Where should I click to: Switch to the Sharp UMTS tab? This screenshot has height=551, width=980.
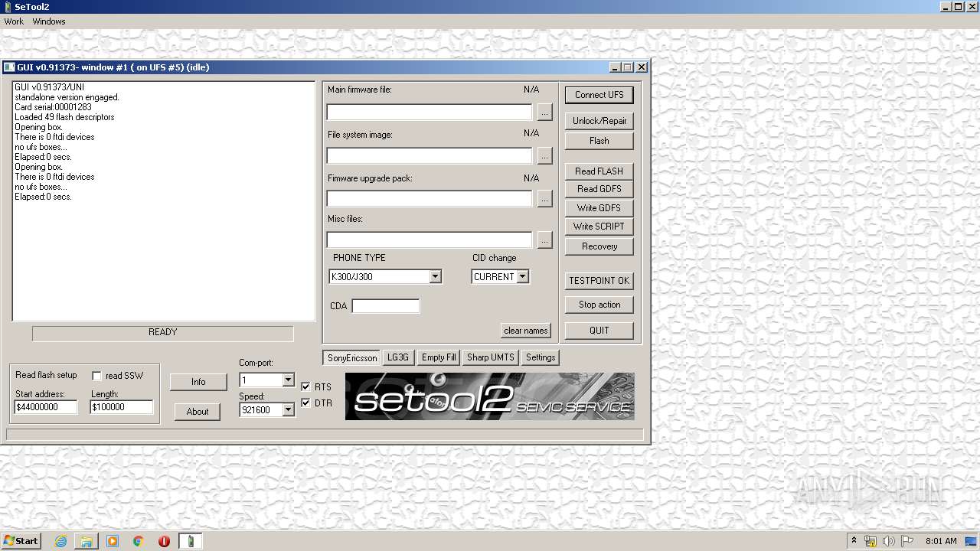491,357
